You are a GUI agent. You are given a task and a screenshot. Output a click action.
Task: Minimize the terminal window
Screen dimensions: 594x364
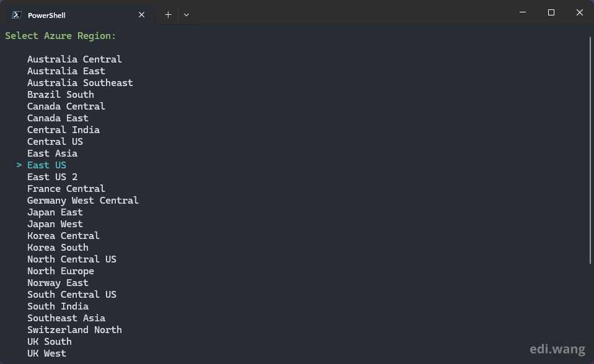coord(523,12)
